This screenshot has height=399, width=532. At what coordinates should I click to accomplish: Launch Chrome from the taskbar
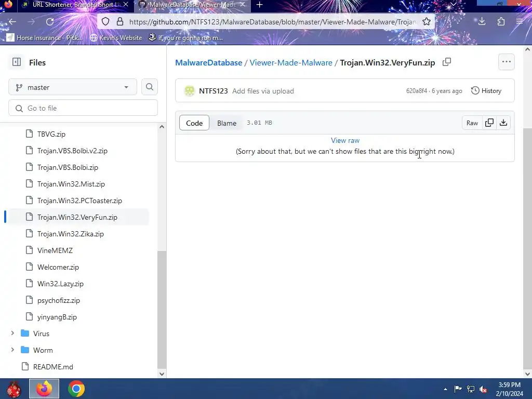pos(76,389)
